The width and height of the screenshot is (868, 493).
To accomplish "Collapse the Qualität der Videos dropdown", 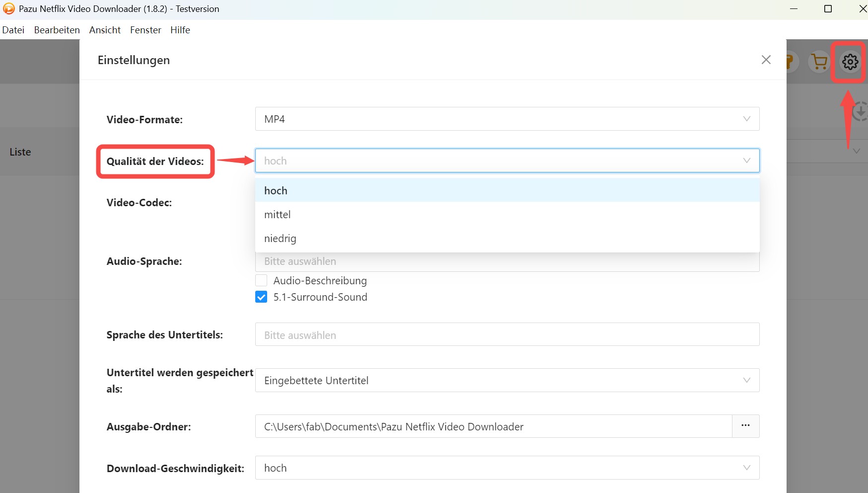I will tap(507, 161).
